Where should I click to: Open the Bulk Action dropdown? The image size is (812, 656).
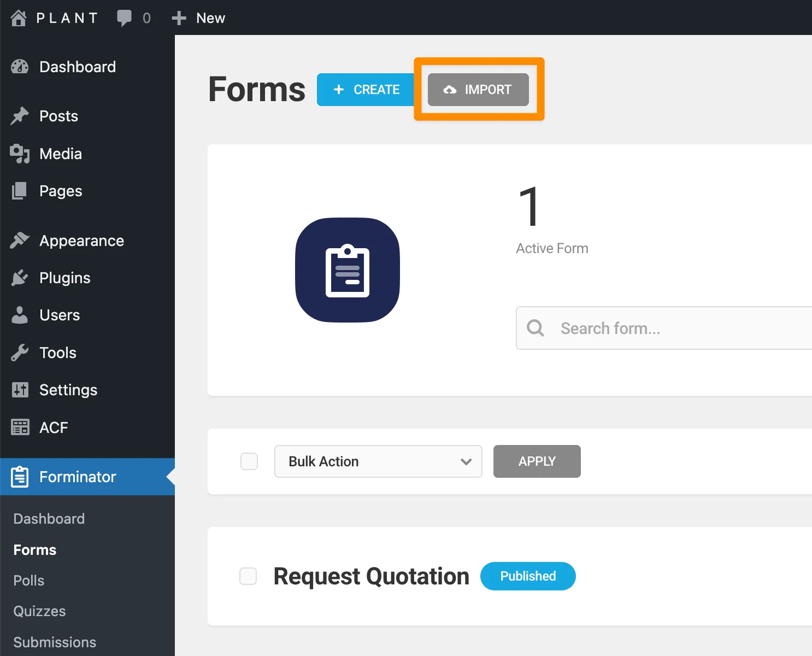pyautogui.click(x=378, y=461)
